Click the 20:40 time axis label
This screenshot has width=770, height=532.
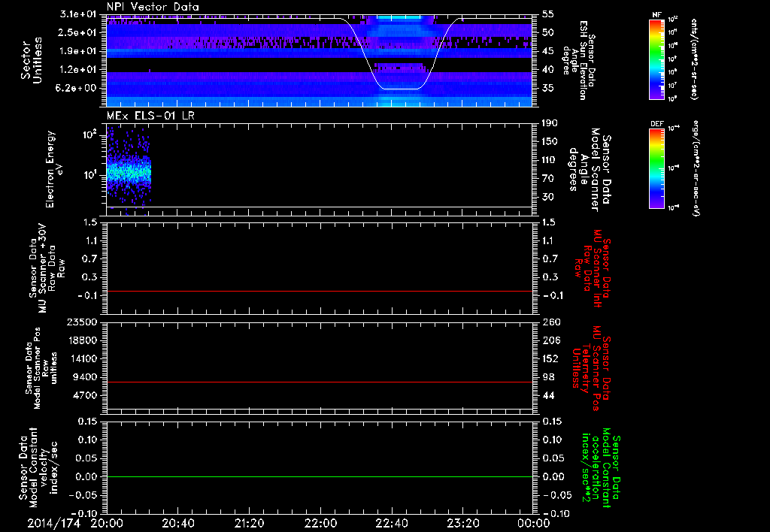(x=178, y=524)
